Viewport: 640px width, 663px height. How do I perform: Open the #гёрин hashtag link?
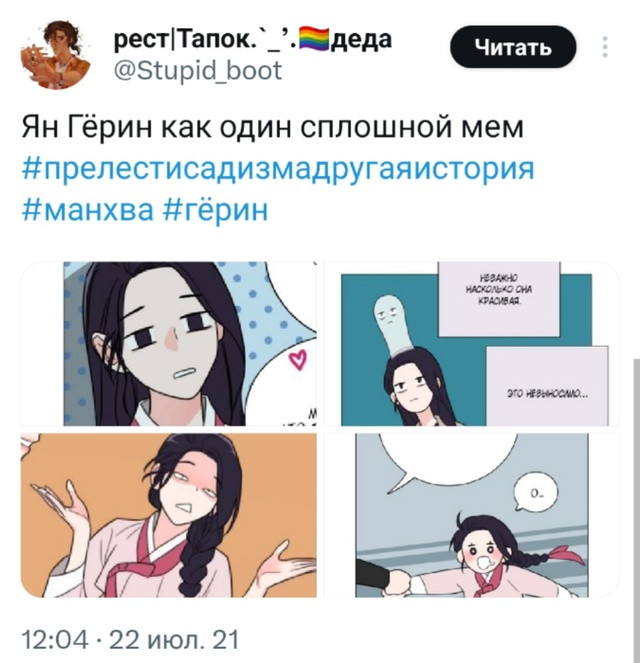pyautogui.click(x=216, y=209)
